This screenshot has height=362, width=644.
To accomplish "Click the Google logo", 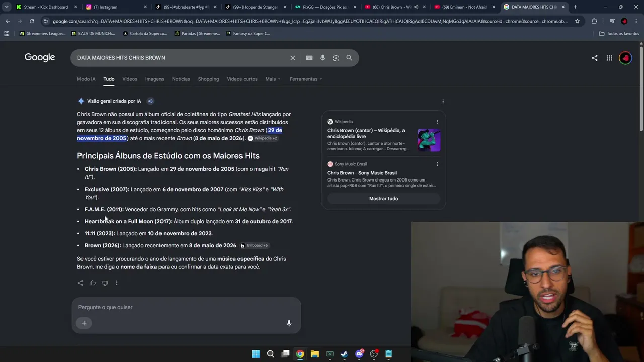I will [x=40, y=57].
